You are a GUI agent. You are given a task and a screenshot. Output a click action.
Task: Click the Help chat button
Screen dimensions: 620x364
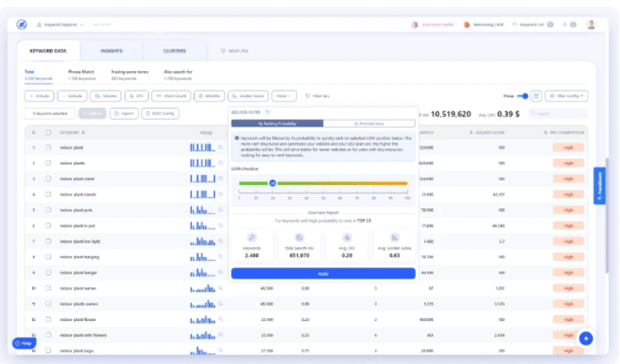click(x=24, y=343)
